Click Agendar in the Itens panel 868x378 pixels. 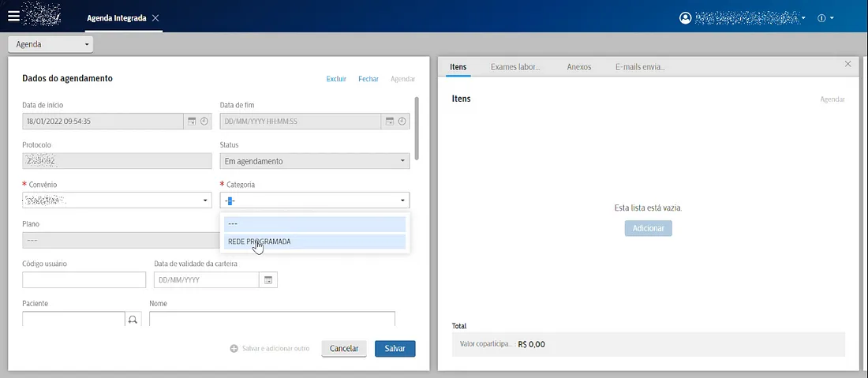[x=832, y=99]
